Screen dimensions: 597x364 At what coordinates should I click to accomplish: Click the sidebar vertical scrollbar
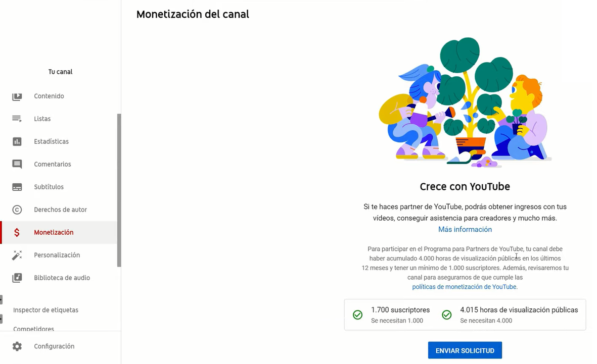point(119,190)
